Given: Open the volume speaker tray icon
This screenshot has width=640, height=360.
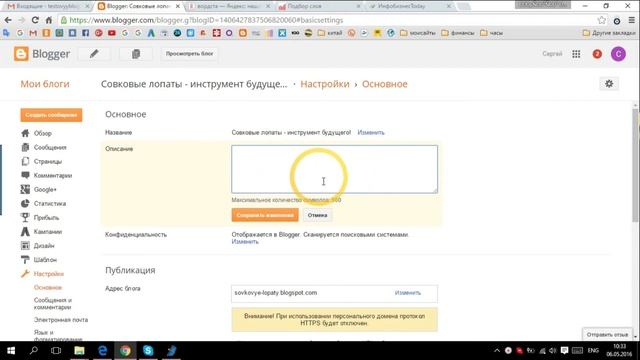Looking at the screenshot, I should point(553,351).
